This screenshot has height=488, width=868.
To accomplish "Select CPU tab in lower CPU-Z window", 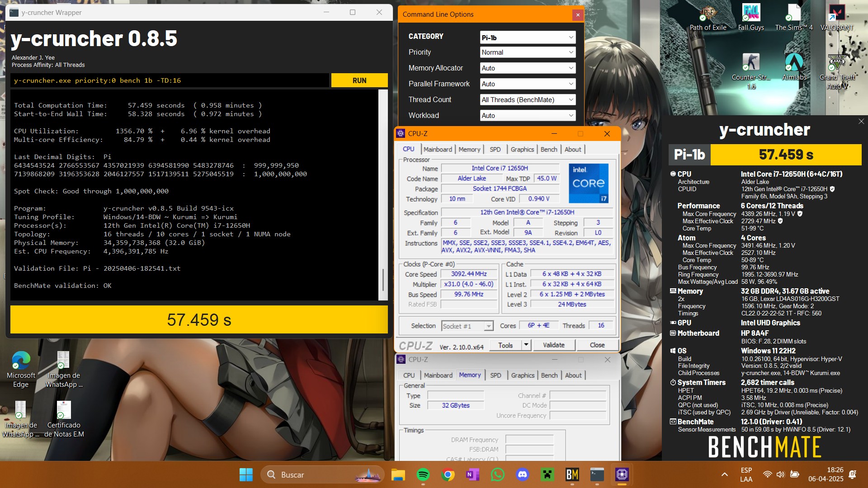I will (409, 375).
